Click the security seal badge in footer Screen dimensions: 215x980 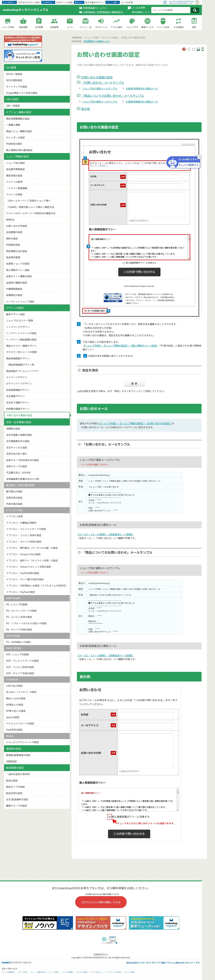coord(109,940)
